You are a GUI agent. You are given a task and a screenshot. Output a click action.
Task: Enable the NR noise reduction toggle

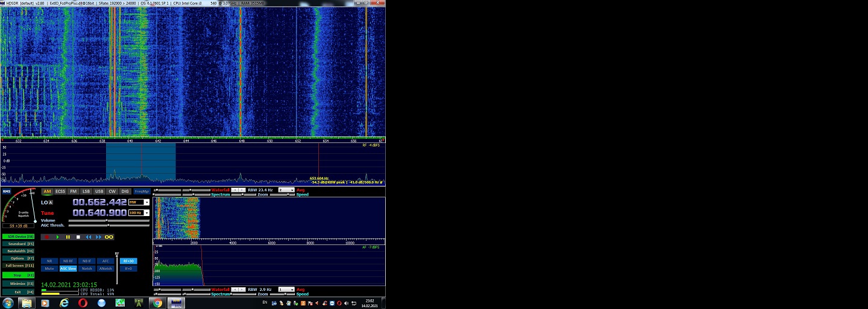[49, 261]
